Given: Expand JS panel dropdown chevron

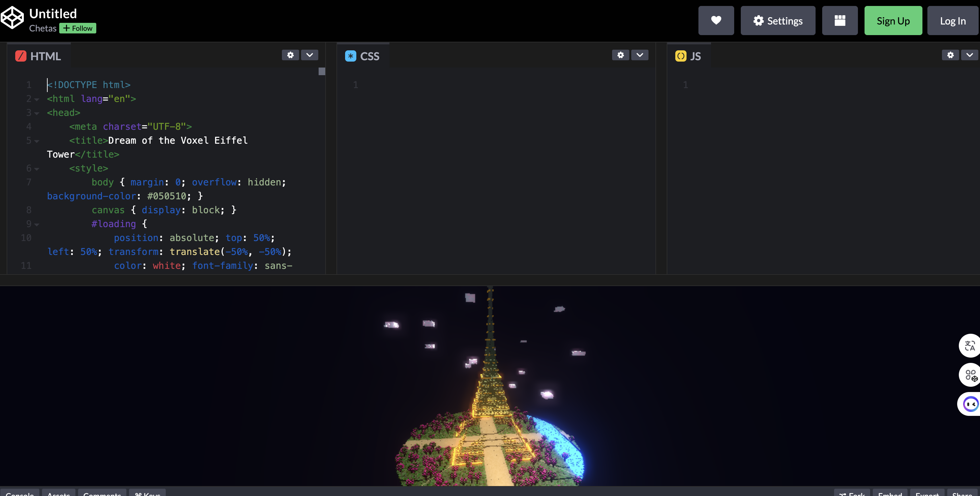Looking at the screenshot, I should coord(970,55).
